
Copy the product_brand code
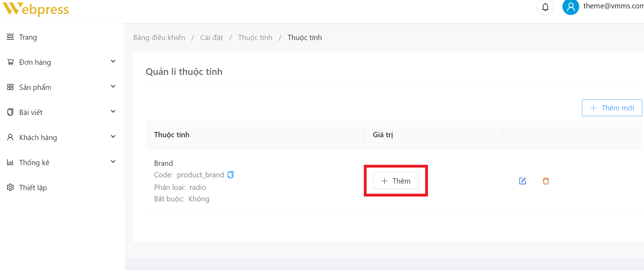pyautogui.click(x=230, y=175)
